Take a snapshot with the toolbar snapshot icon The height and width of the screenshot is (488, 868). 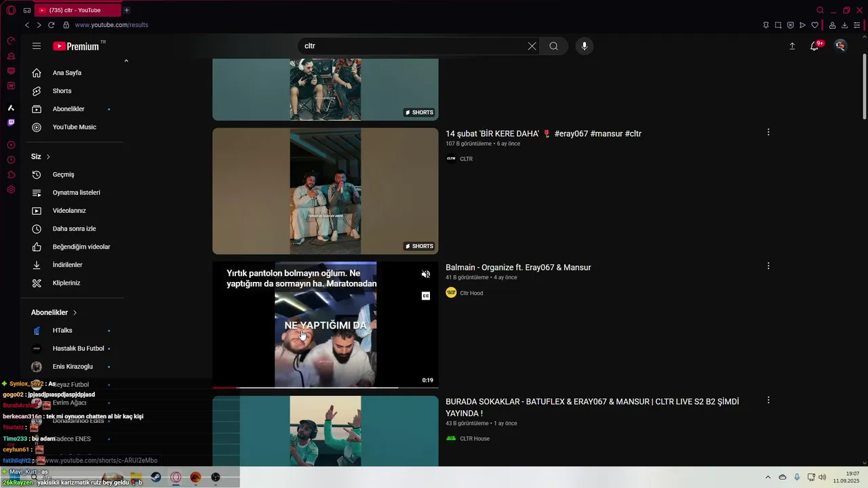pos(778,25)
